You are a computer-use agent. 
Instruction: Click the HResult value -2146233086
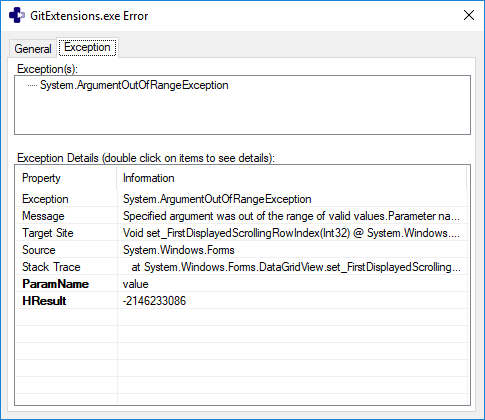(154, 301)
